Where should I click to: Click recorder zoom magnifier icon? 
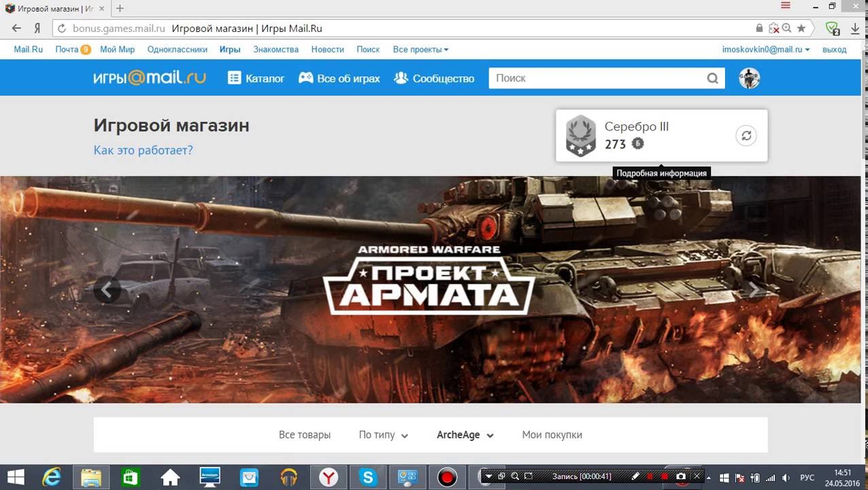click(515, 476)
